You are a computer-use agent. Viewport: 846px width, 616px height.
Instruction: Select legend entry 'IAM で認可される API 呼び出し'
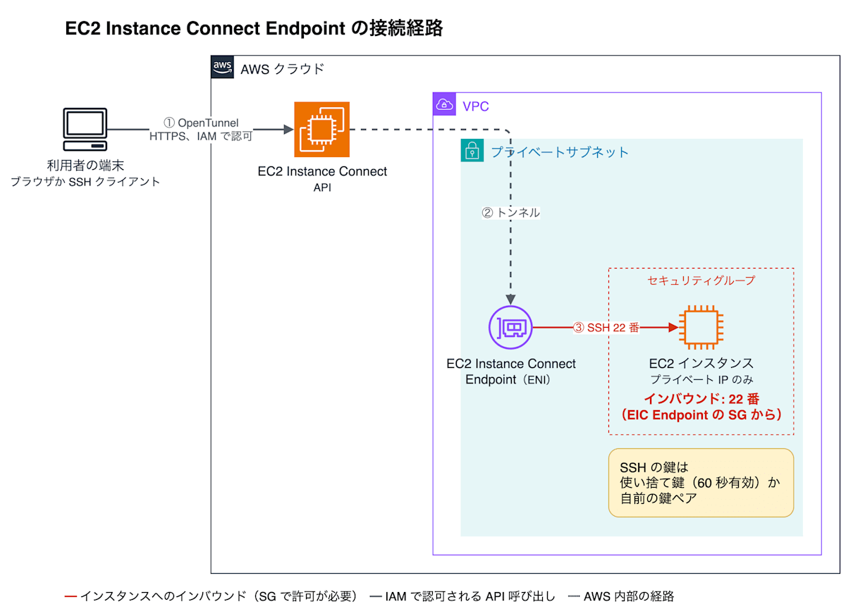coord(463,596)
